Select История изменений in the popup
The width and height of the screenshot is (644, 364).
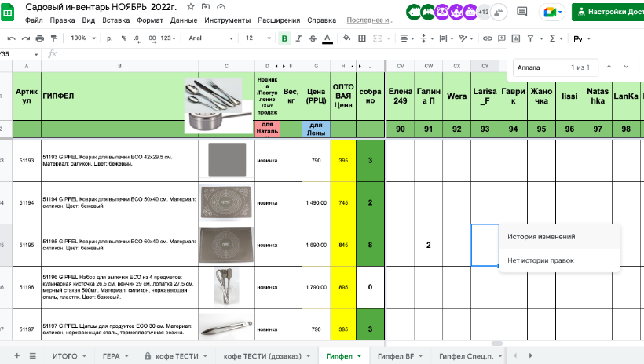541,236
